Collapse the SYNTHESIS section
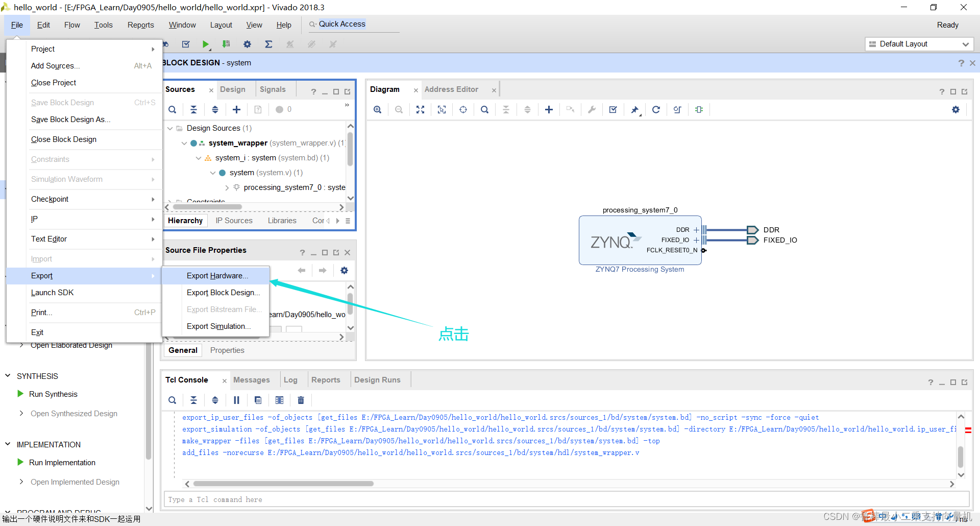Image resolution: width=980 pixels, height=526 pixels. 8,376
